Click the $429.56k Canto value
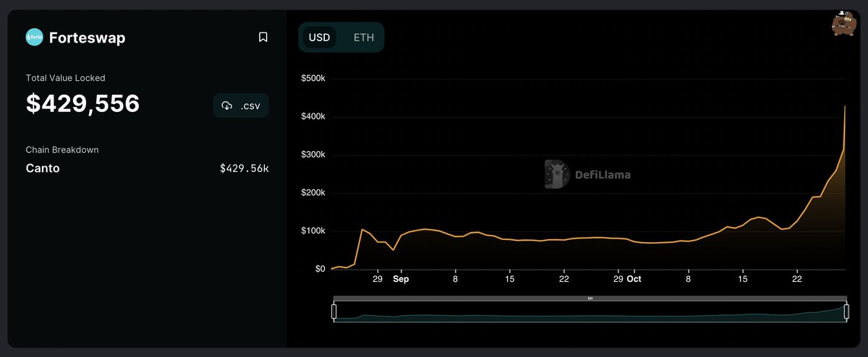Viewport: 868px width, 357px height. click(x=244, y=168)
